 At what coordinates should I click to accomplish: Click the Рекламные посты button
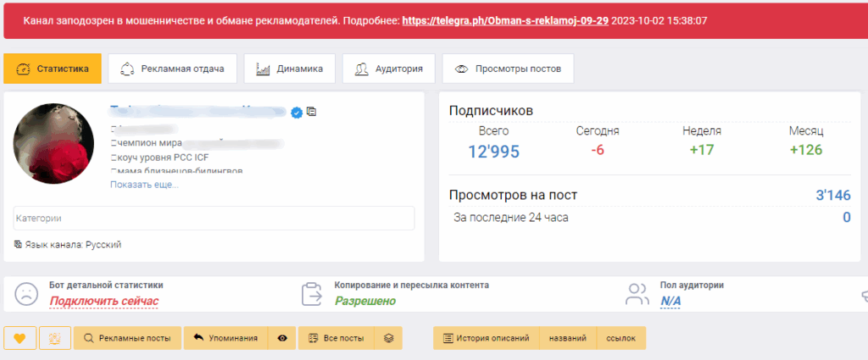(127, 338)
